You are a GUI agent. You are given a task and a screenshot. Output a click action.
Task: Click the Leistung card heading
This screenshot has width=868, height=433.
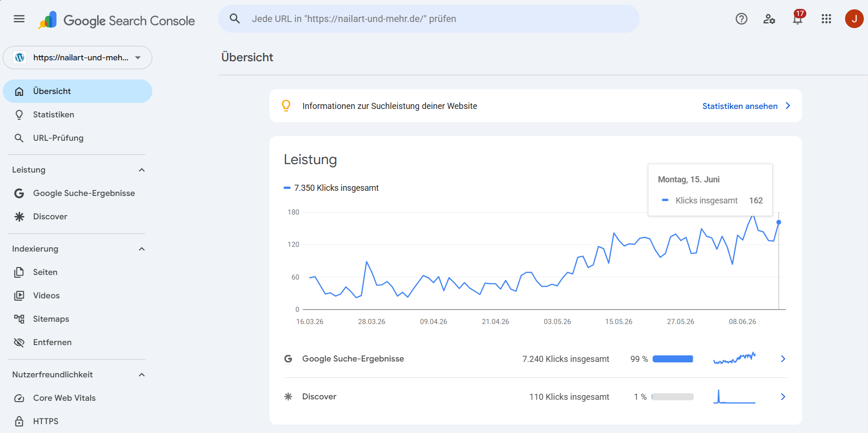coord(310,159)
